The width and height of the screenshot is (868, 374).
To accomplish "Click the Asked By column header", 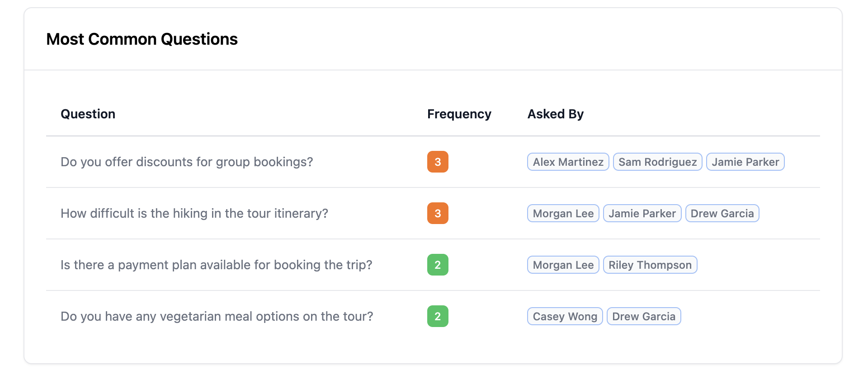I will (x=555, y=114).
